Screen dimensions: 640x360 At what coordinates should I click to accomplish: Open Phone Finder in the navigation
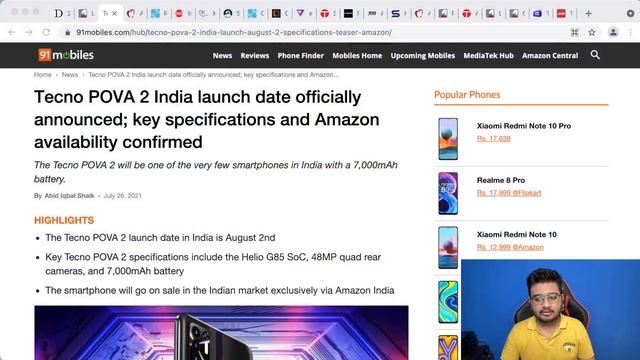[301, 56]
